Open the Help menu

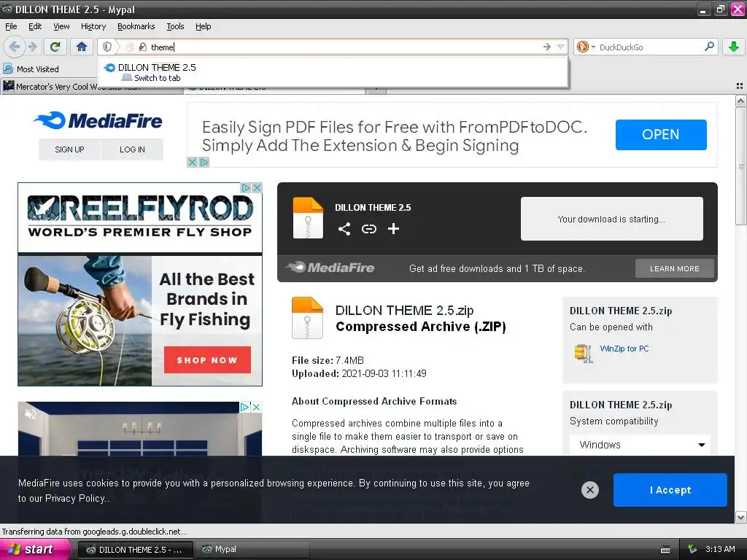203,26
